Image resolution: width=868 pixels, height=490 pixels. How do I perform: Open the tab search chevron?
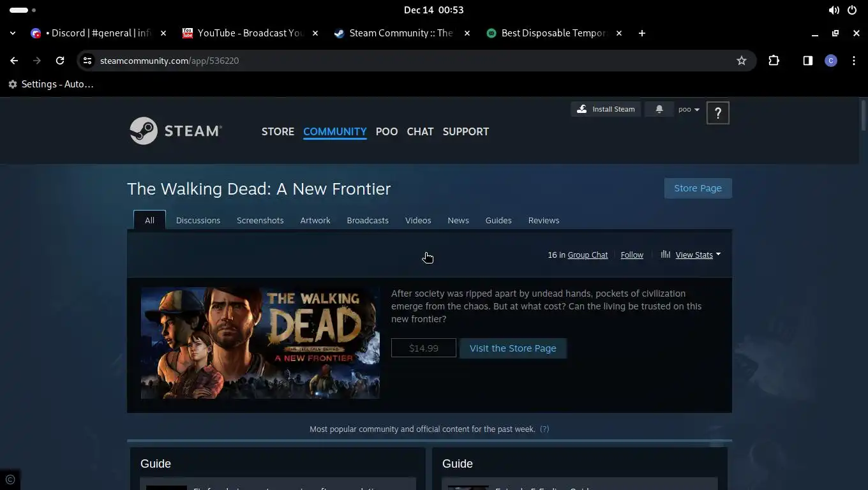[13, 33]
